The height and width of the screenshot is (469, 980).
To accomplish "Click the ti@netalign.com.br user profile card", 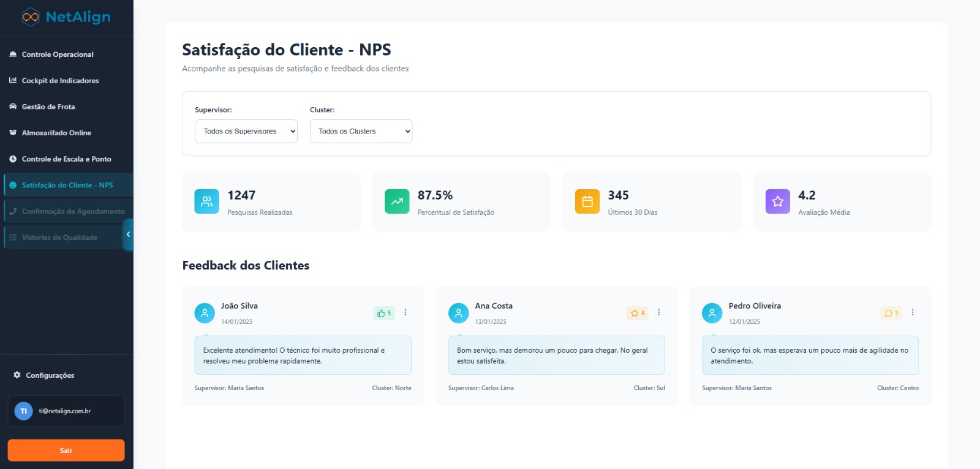I will (66, 411).
